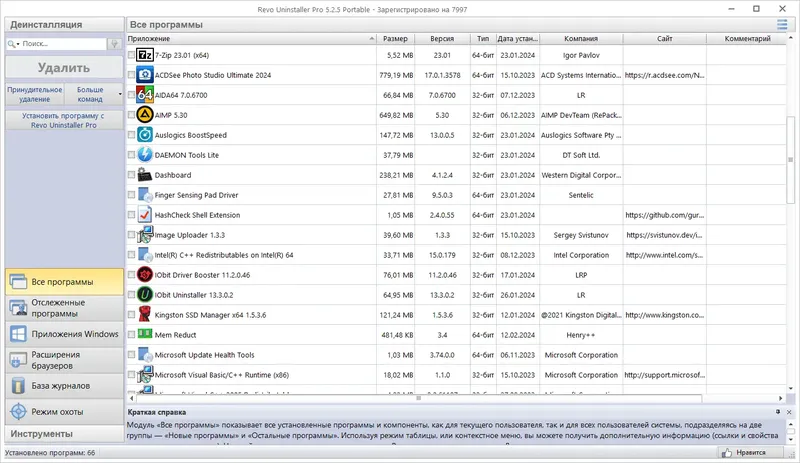This screenshot has width=800, height=463.
Task: Check the 7-Zip 23.01 checkbox
Action: coord(131,55)
